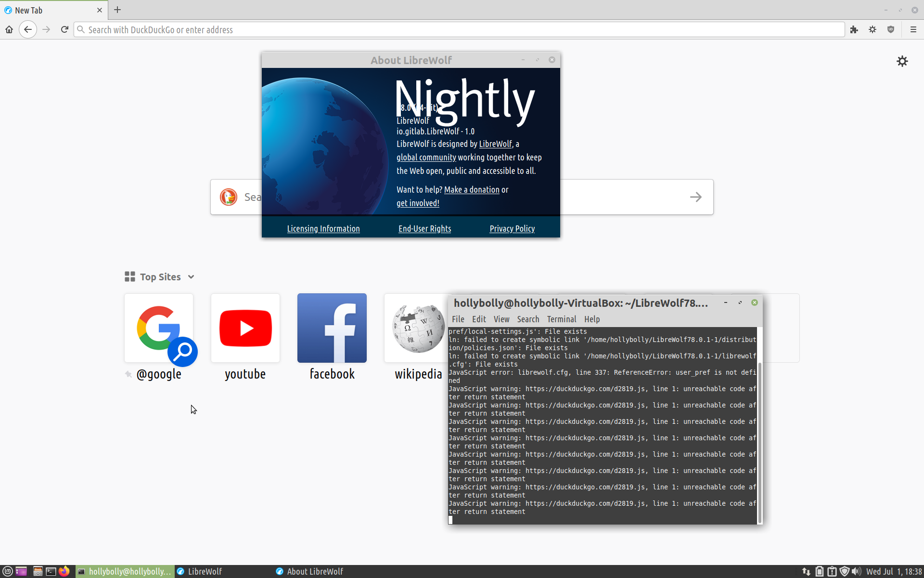Click Make a donation link
The height and width of the screenshot is (578, 924).
coord(472,190)
